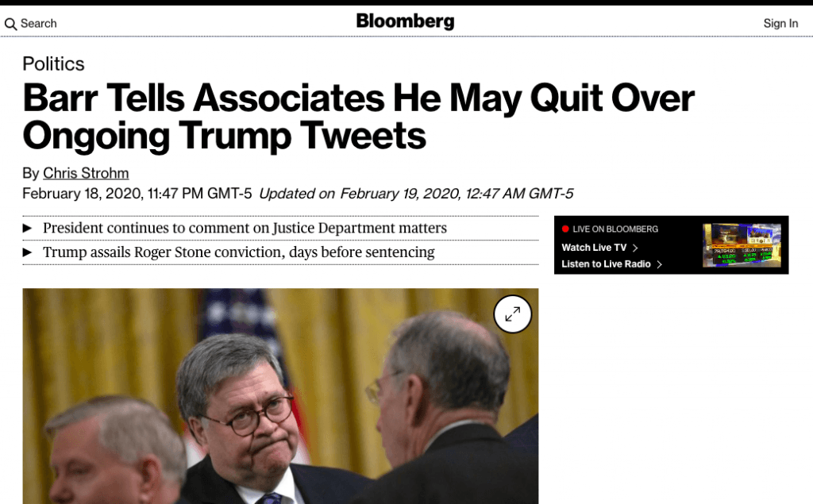Open author Chris Strohm's page

(x=86, y=173)
